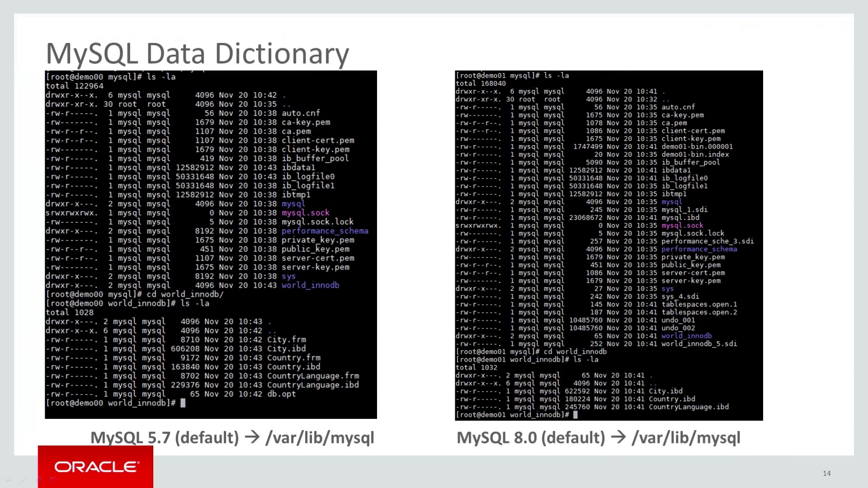
Task: Click the slide title 'MySQL Data Dictionary'
Action: [x=198, y=54]
